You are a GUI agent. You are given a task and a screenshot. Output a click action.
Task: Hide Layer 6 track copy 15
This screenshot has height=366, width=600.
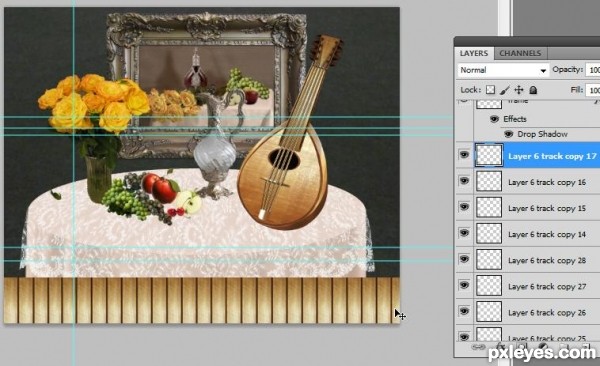click(464, 207)
